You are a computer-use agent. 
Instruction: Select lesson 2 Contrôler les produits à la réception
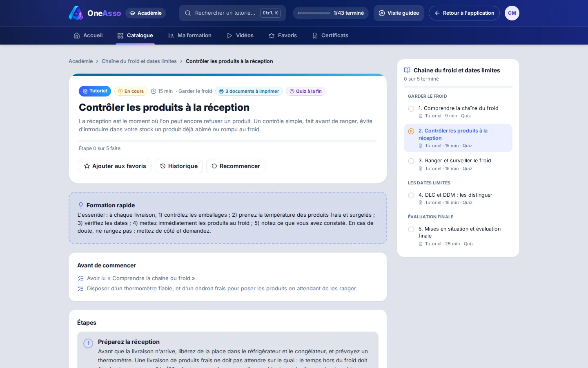click(458, 138)
